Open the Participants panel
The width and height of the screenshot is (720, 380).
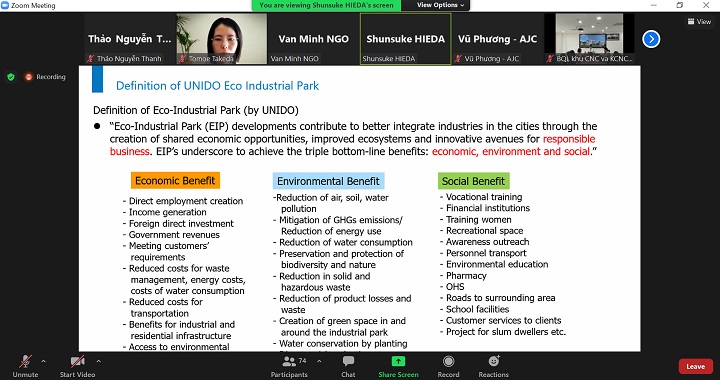[x=289, y=366]
